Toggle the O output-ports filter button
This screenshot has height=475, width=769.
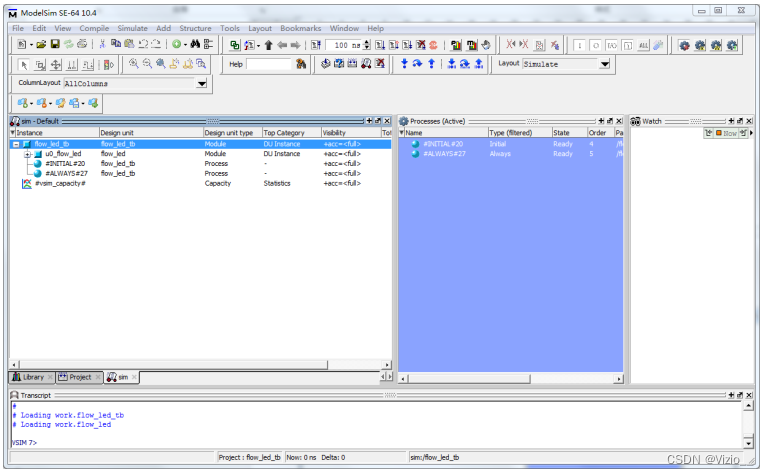(x=595, y=46)
